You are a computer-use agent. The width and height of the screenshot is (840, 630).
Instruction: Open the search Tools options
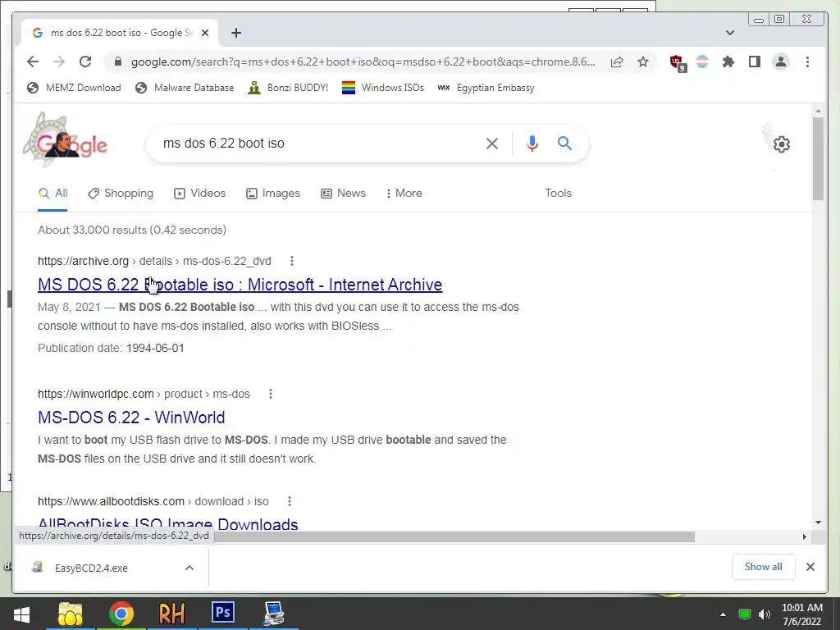pyautogui.click(x=558, y=194)
